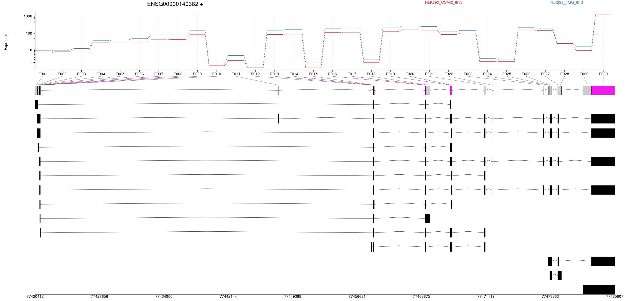Screen dimensions: 644x301
Task: Click exon label E027
Action: 545,74
